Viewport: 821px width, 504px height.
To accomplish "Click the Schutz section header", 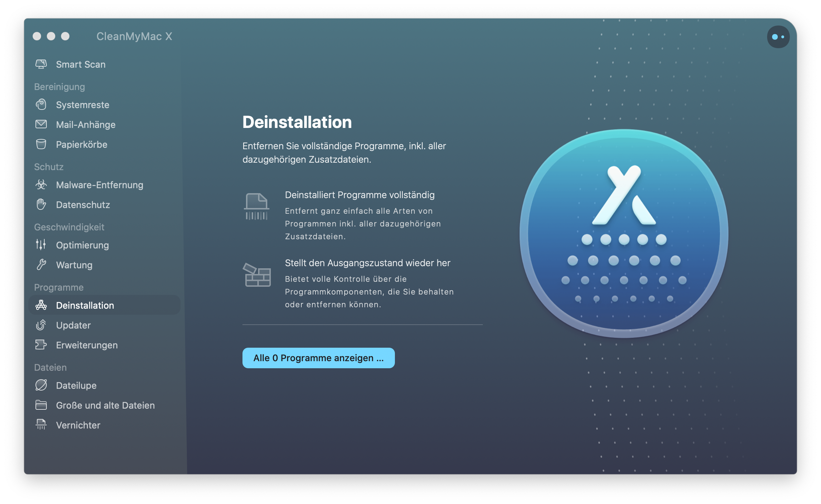I will pos(49,167).
